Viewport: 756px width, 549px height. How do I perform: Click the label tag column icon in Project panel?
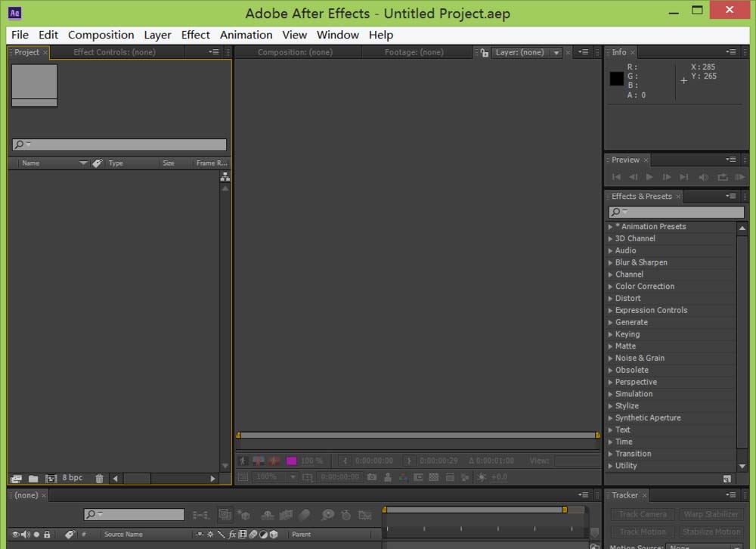click(x=98, y=163)
